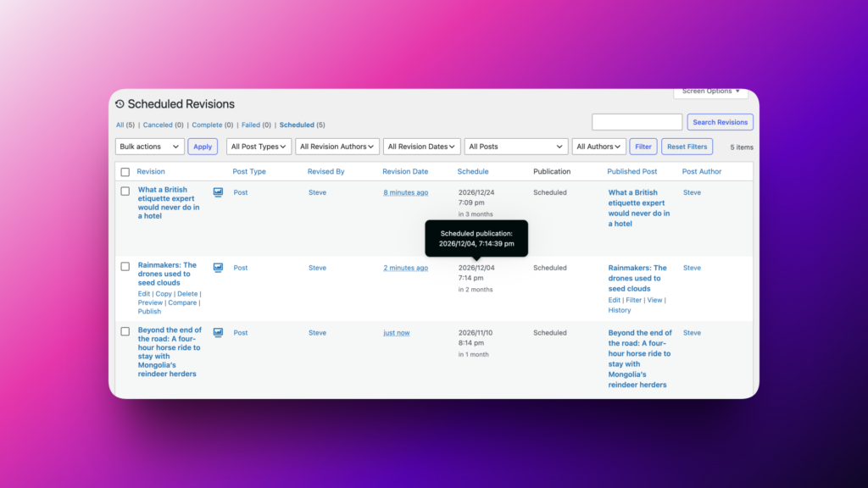
Task: Open History for the Rainmakers published post
Action: tap(620, 310)
